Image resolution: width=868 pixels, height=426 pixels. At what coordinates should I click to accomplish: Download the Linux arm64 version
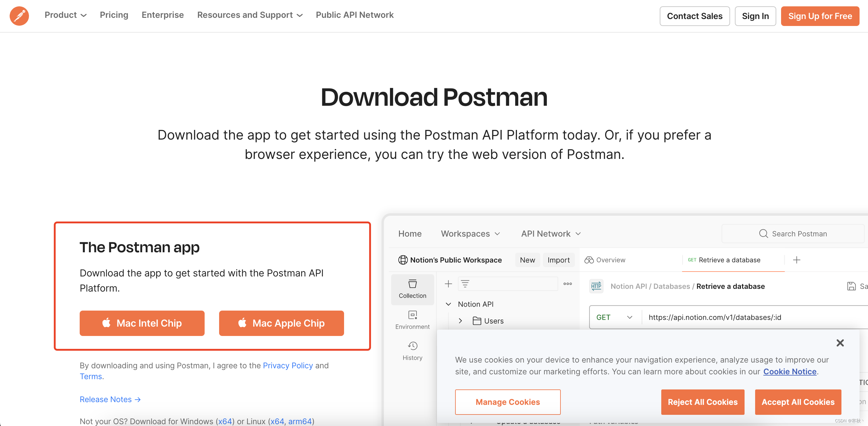pos(300,421)
